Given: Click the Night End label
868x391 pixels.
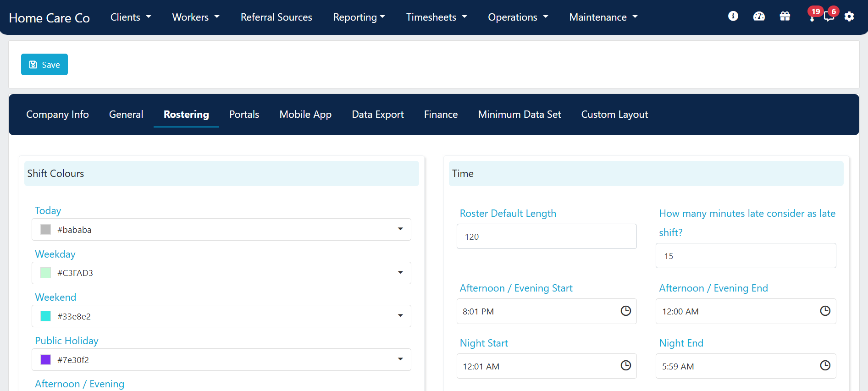Looking at the screenshot, I should (681, 343).
